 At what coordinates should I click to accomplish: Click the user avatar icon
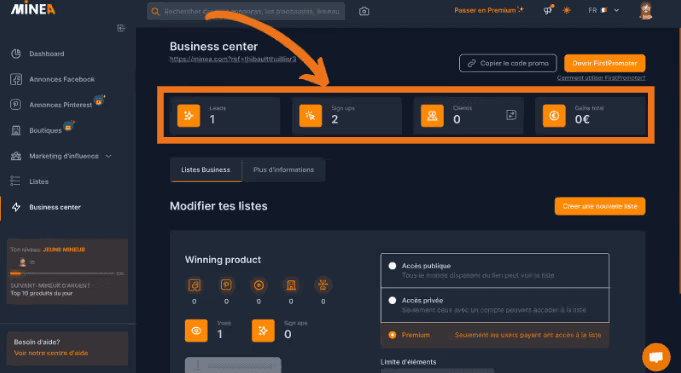click(646, 10)
